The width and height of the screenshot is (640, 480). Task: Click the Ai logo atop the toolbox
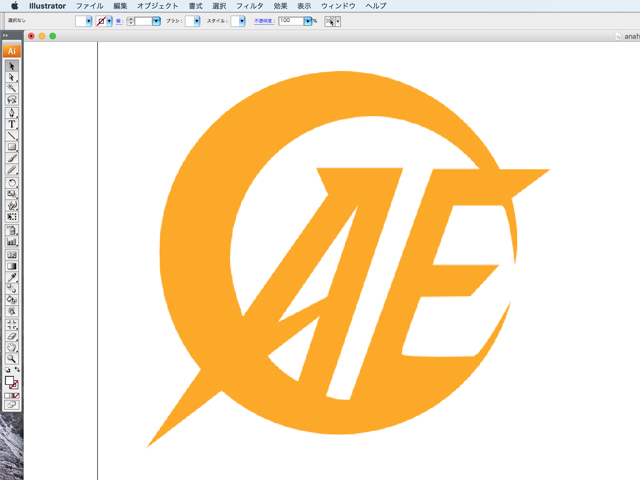pyautogui.click(x=11, y=51)
